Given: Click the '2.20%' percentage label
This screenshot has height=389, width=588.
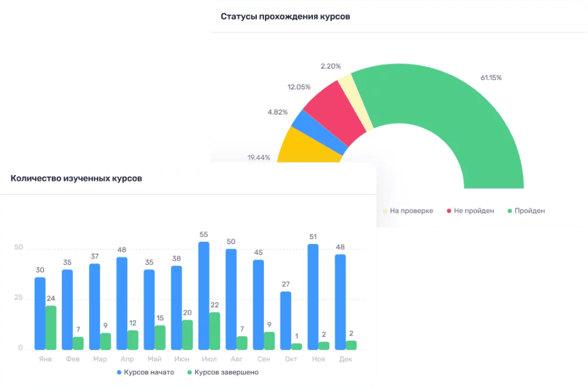Looking at the screenshot, I should (331, 67).
